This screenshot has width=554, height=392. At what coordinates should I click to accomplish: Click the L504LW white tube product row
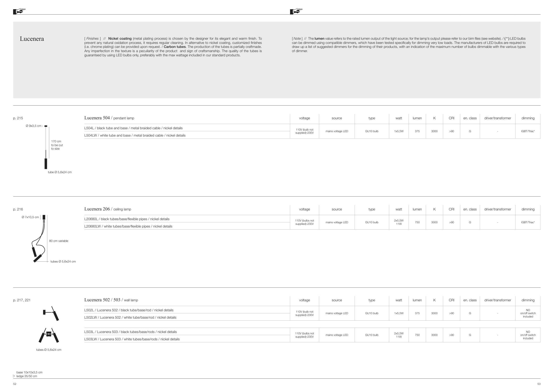(x=135, y=135)
